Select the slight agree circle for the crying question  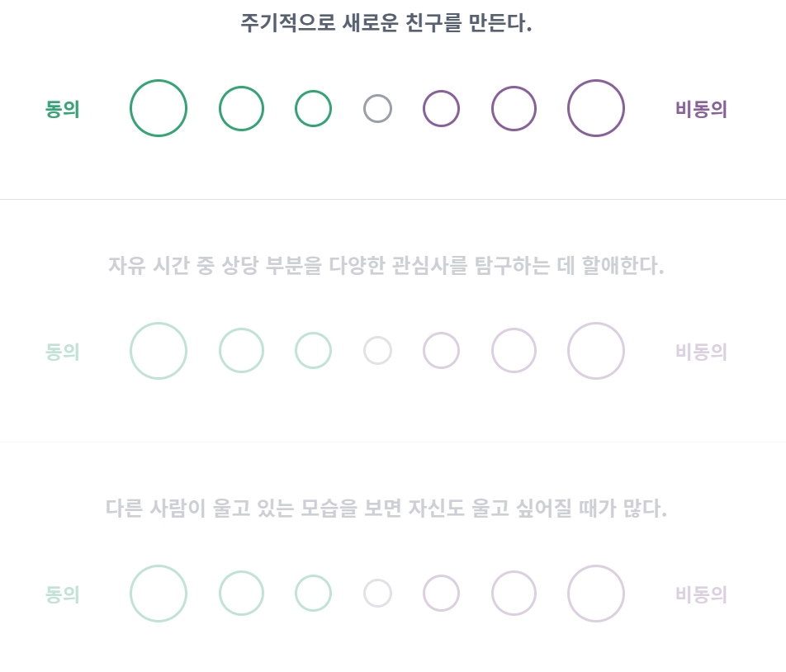click(313, 593)
